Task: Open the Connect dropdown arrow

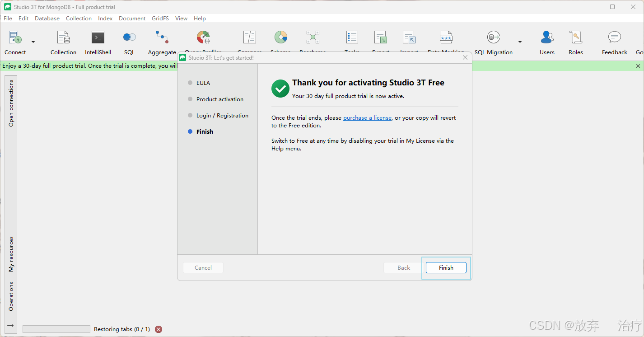Action: (x=33, y=42)
